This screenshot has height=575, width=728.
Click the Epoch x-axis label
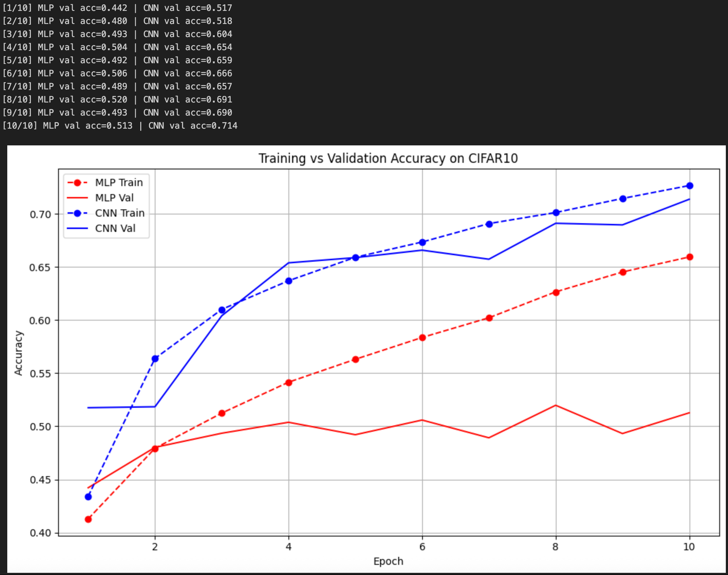tap(388, 561)
